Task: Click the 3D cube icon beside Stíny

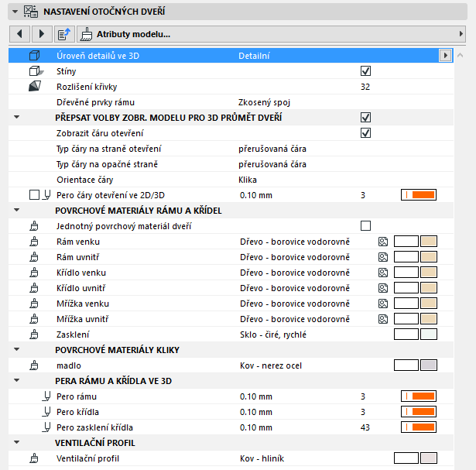Action: pos(33,70)
